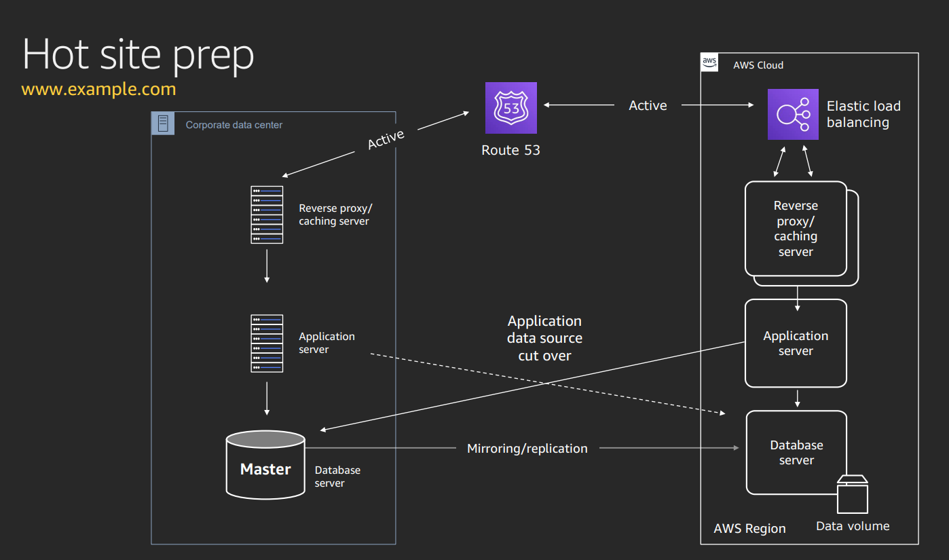Select the application server rack icon
The image size is (949, 560).
(267, 343)
